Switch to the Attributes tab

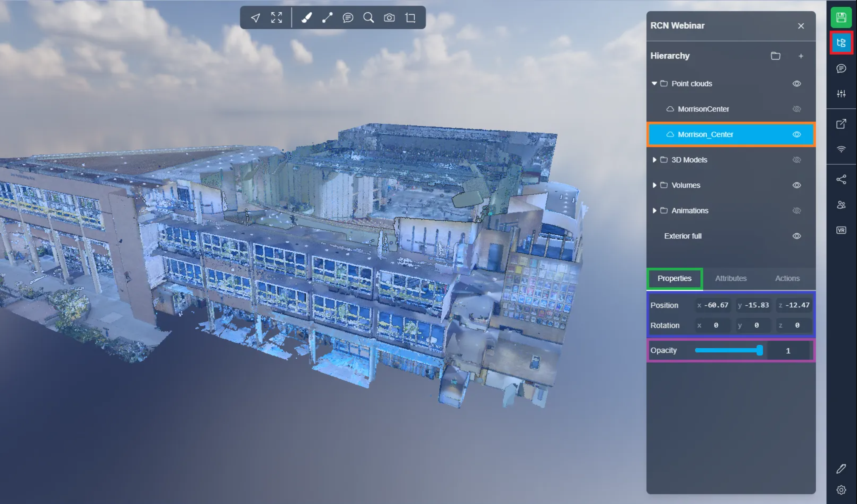(x=731, y=278)
